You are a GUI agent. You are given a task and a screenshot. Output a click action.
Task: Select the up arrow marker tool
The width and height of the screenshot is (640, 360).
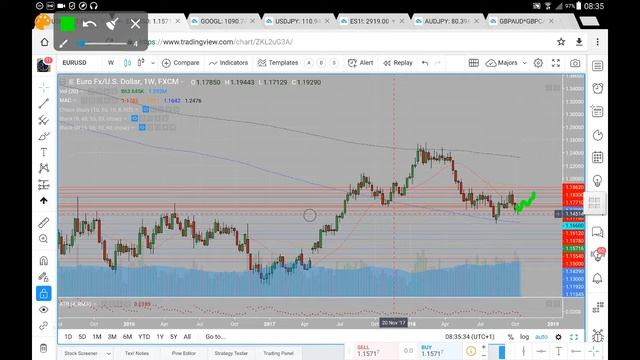pyautogui.click(x=44, y=201)
